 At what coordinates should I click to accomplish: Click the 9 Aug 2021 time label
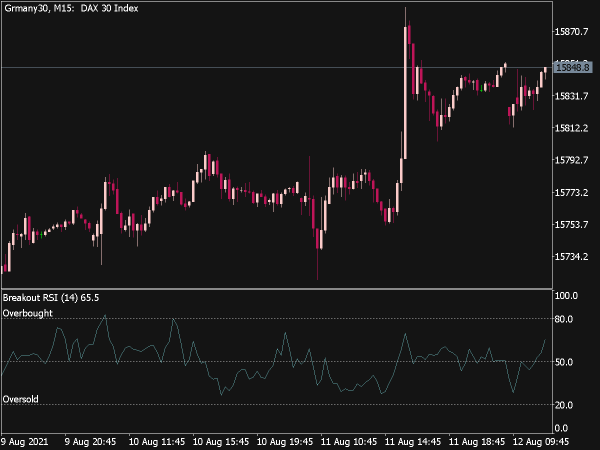pos(24,442)
